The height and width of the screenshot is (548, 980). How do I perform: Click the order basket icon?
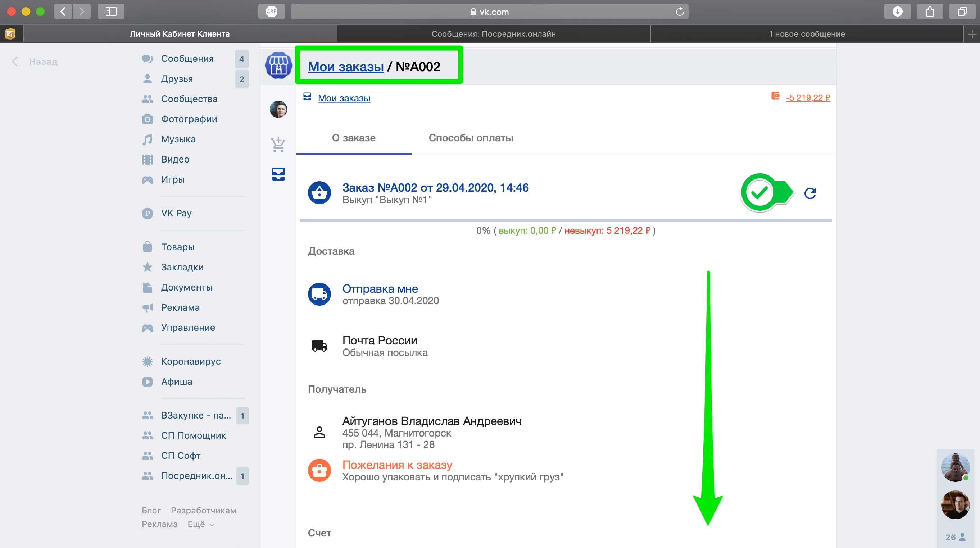[319, 193]
